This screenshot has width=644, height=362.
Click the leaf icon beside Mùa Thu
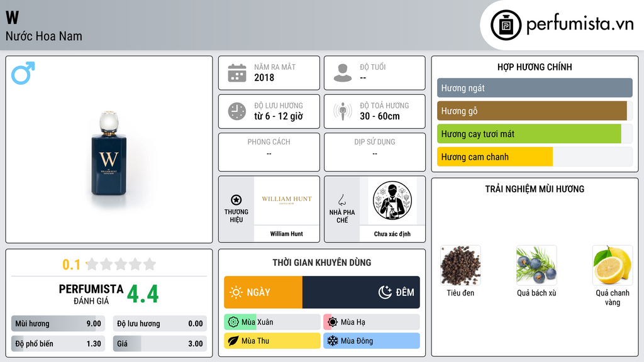[x=233, y=341]
